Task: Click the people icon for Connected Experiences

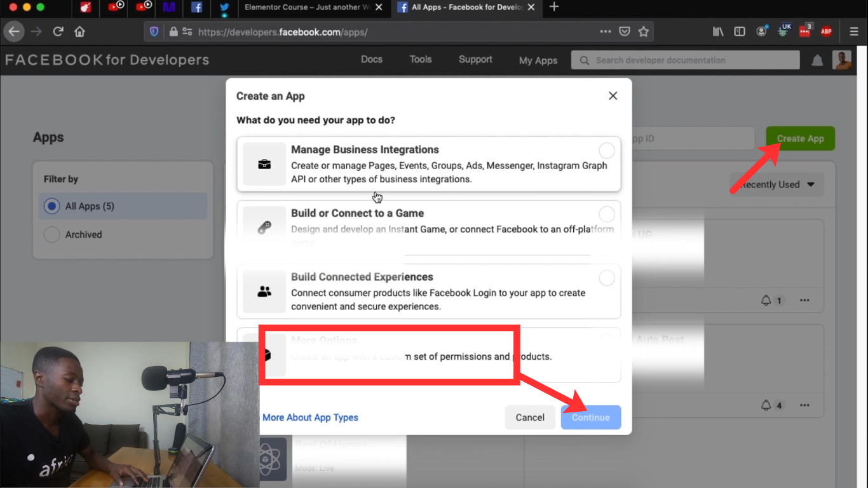Action: click(264, 292)
